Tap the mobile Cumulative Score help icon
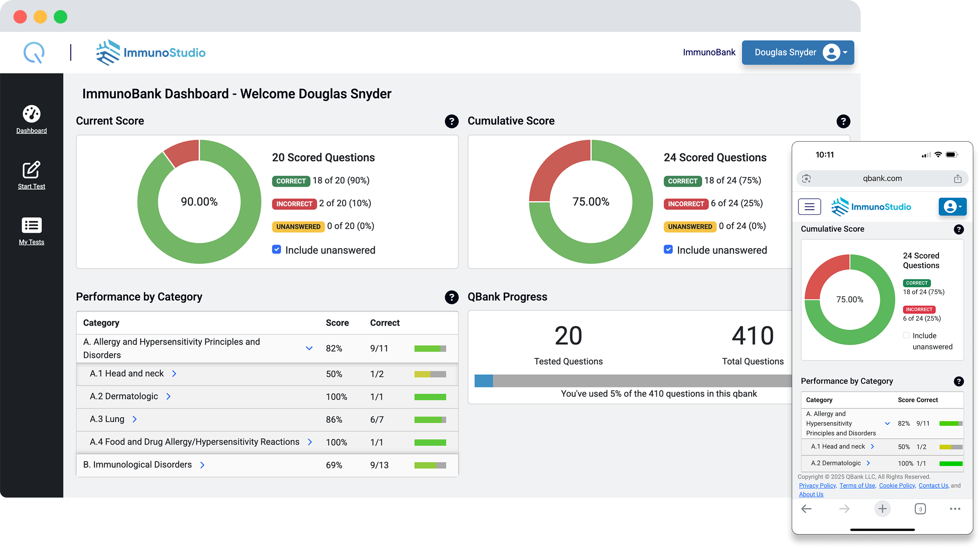Screen dimensions: 980x548 click(x=959, y=229)
